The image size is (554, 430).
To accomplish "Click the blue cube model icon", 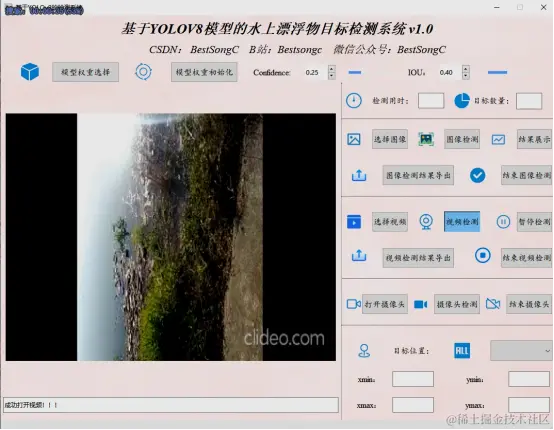I will (30, 72).
